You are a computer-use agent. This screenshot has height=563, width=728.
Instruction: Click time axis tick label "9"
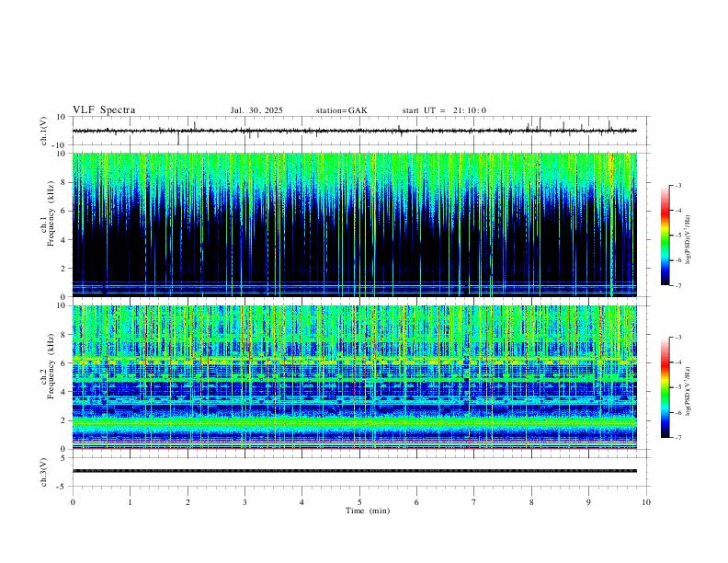(x=588, y=502)
